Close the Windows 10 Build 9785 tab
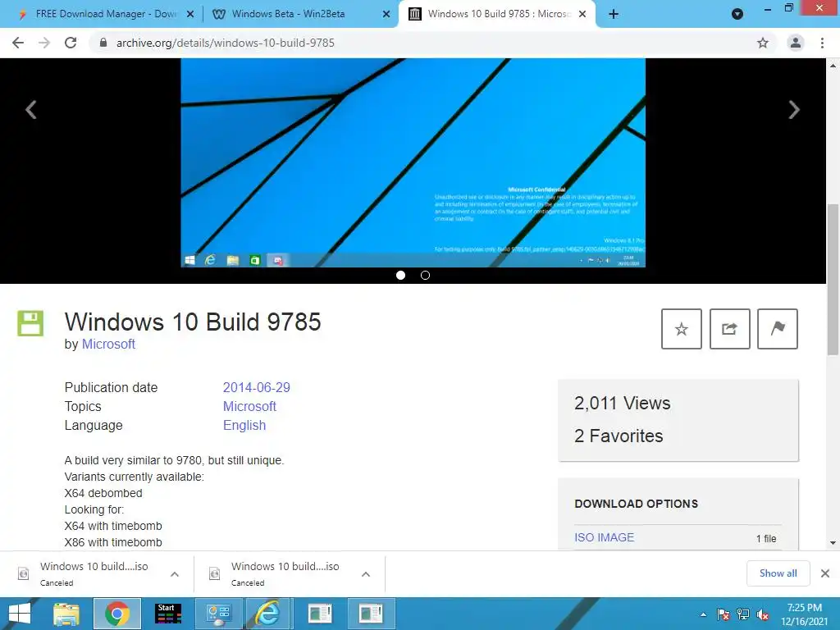The height and width of the screenshot is (630, 840). click(583, 15)
